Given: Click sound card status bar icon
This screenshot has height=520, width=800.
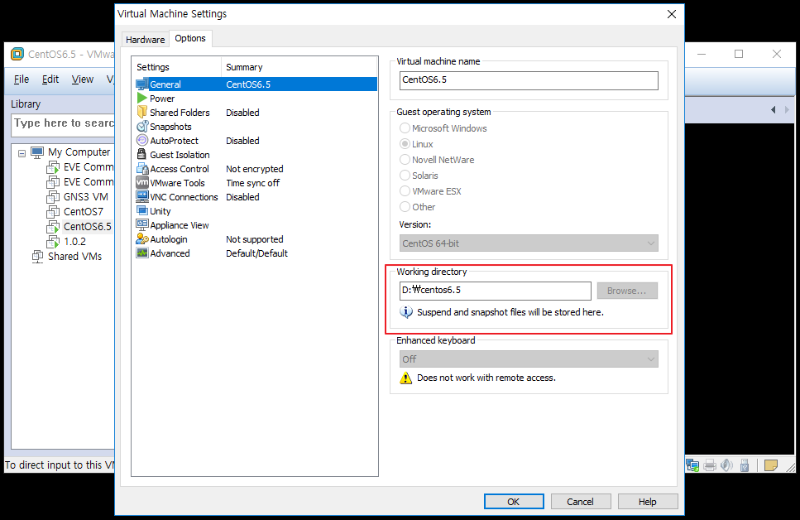Looking at the screenshot, I should [x=727, y=465].
